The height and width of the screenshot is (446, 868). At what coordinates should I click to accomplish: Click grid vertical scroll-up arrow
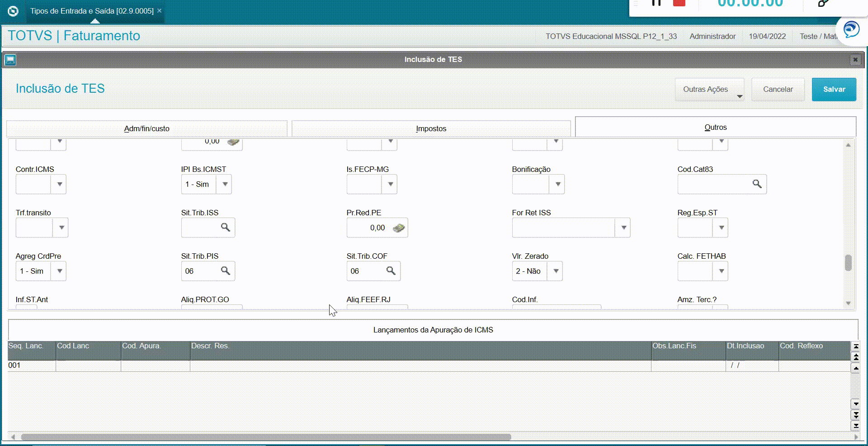click(x=855, y=368)
